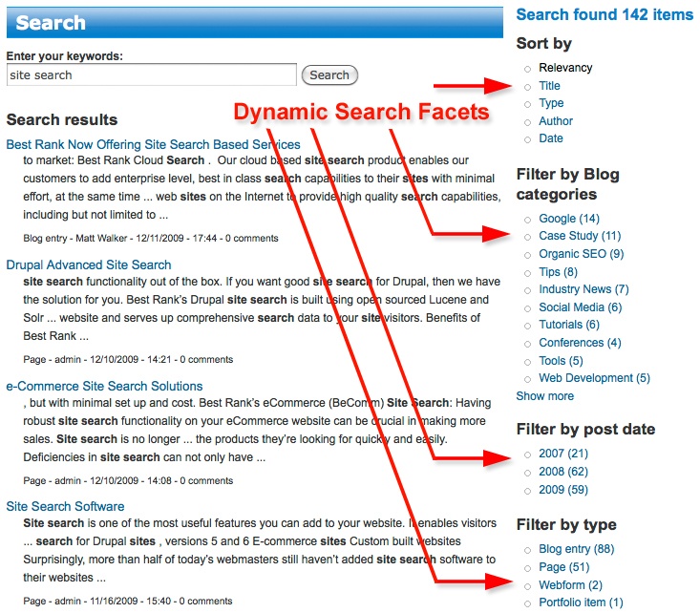Filter posts by 2009 (59)
Screen dimensions: 700x613
pyautogui.click(x=563, y=490)
